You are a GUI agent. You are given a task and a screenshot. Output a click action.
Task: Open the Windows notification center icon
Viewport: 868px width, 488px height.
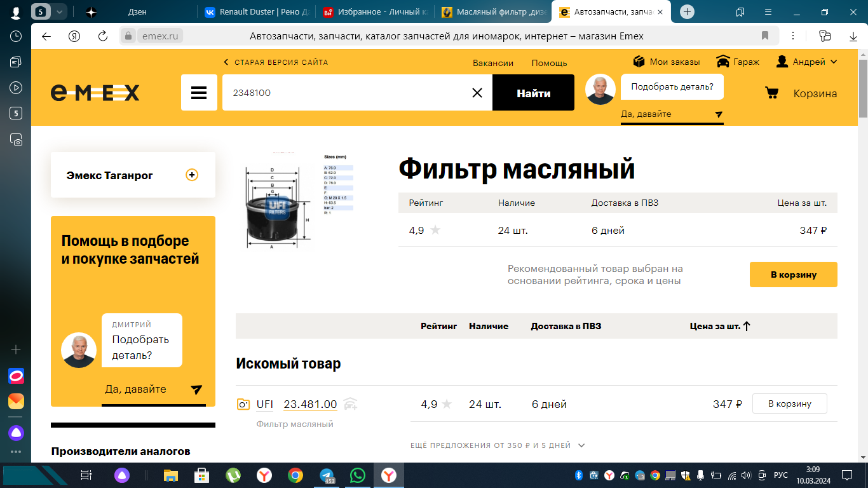[846, 475]
